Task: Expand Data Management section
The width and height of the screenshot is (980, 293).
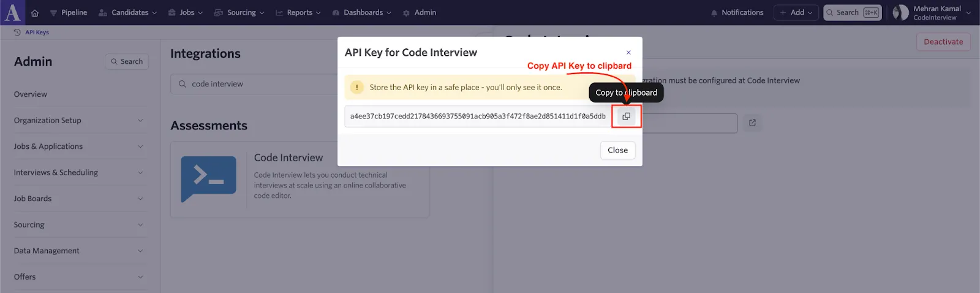Action: coord(80,251)
